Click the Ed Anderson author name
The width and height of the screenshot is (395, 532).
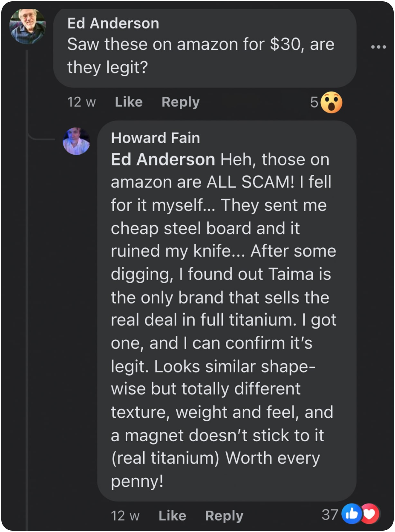(113, 23)
